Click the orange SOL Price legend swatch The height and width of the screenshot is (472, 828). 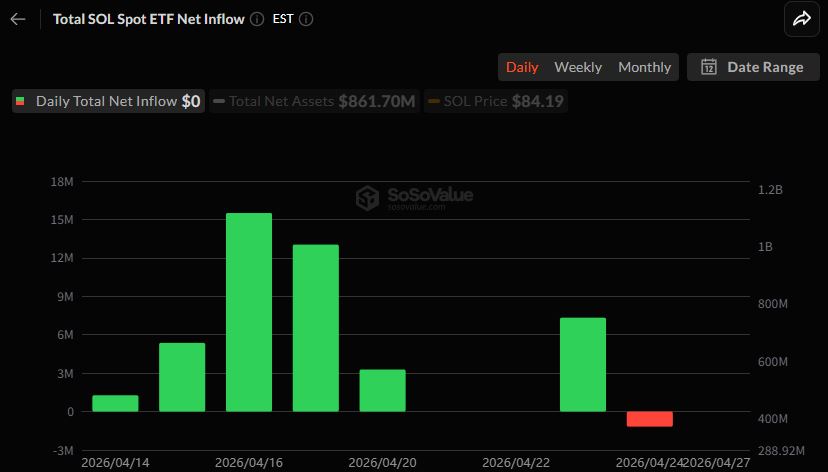coord(433,101)
